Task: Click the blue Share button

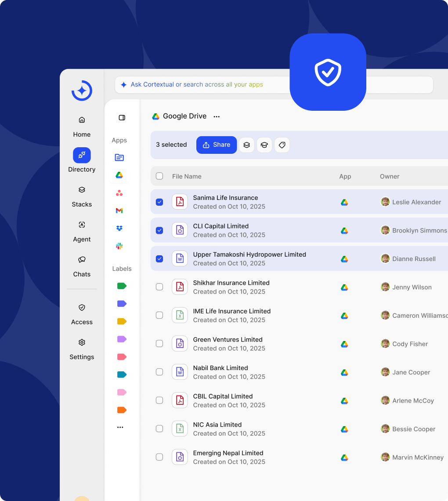Action: coord(217,145)
